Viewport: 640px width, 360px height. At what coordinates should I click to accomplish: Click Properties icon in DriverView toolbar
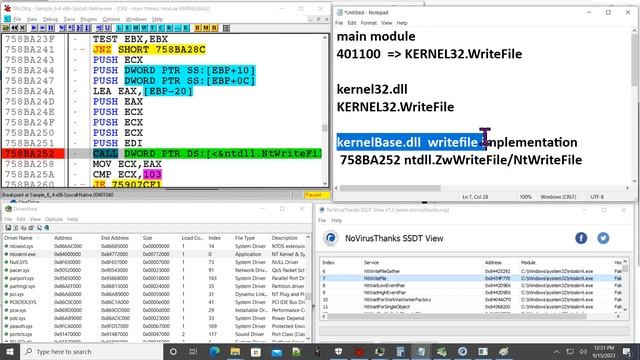[31, 228]
